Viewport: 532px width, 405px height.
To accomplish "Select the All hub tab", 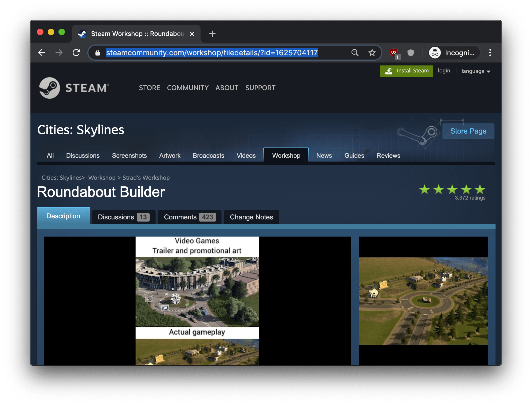I will point(50,156).
